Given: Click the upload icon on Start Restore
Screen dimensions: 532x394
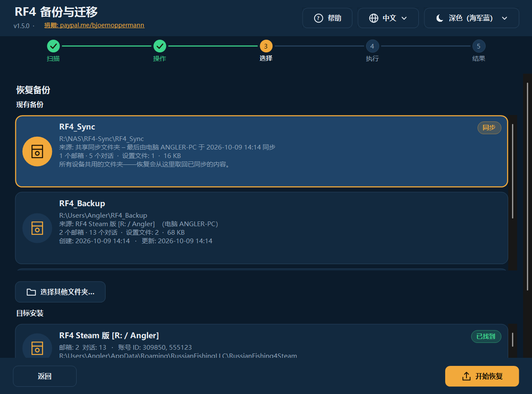Looking at the screenshot, I should [x=466, y=376].
